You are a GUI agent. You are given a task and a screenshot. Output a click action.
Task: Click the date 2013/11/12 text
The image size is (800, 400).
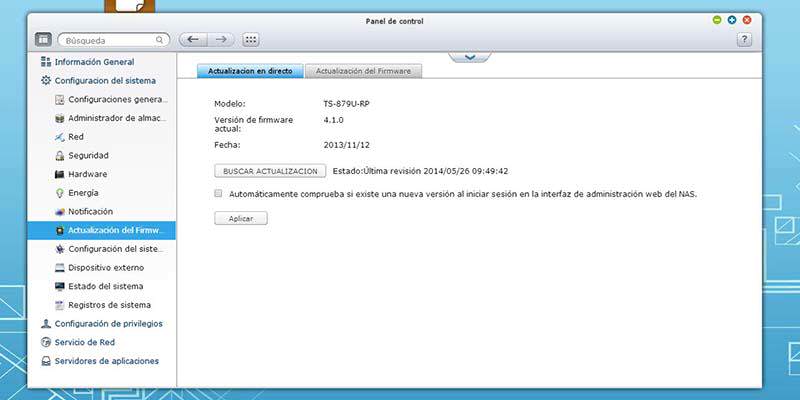click(x=346, y=145)
